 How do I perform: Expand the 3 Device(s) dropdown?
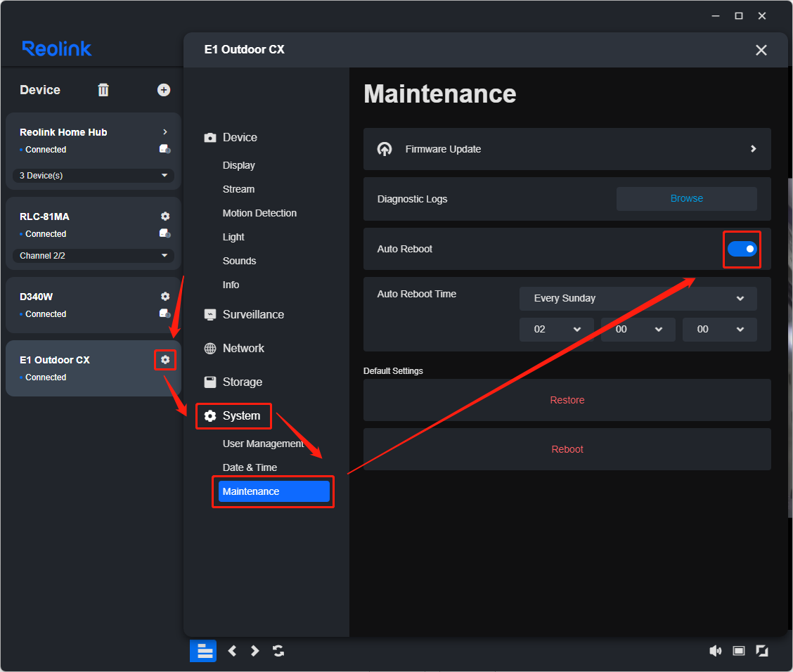(x=93, y=176)
